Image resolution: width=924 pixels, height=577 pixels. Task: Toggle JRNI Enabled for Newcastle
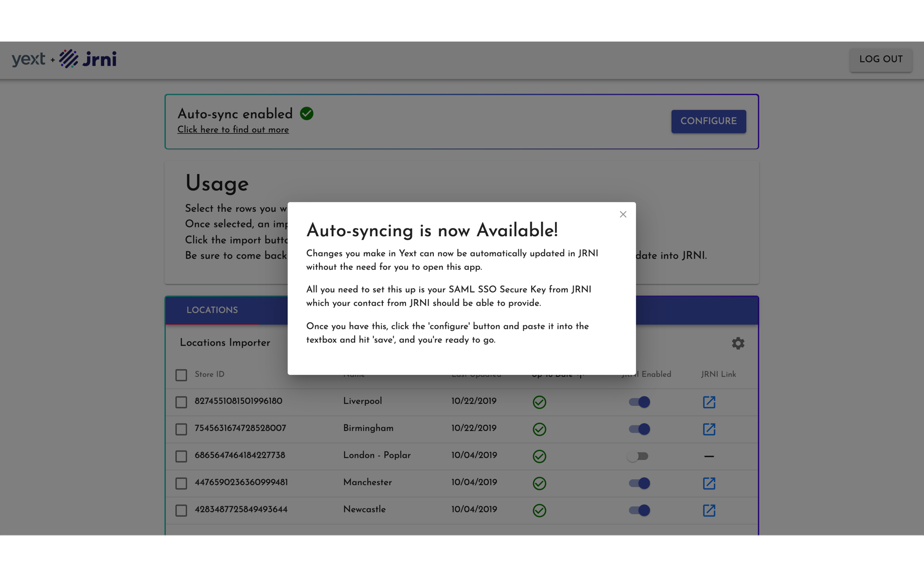tap(639, 510)
